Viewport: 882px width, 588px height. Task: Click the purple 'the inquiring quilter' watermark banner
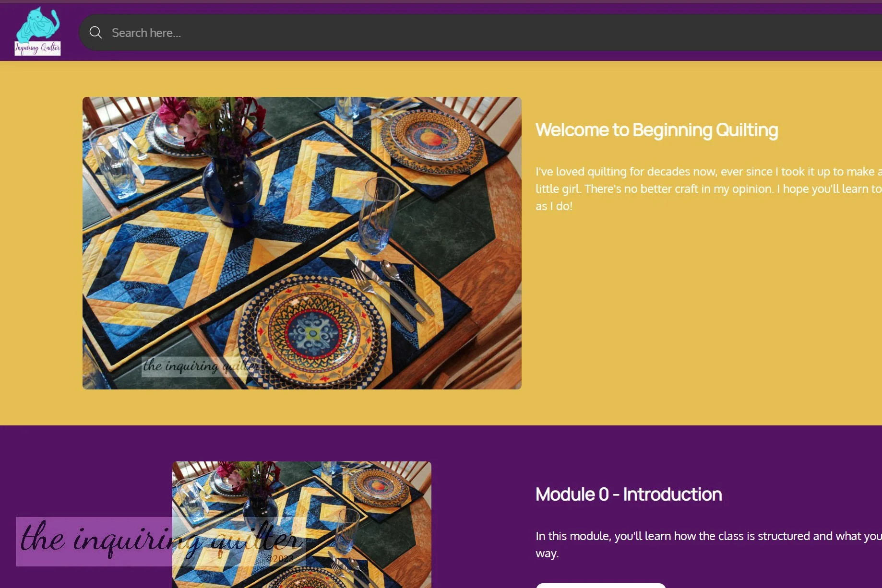[161, 541]
